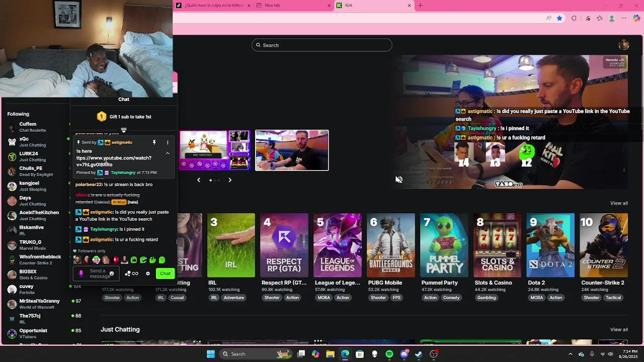Open the emoji picker in message box

click(112, 274)
